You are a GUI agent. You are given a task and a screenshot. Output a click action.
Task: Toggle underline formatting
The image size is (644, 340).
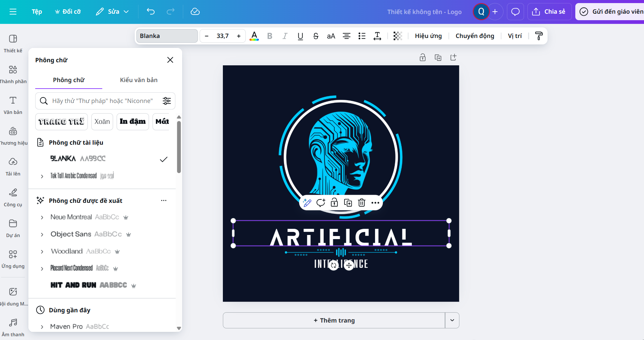(300, 36)
